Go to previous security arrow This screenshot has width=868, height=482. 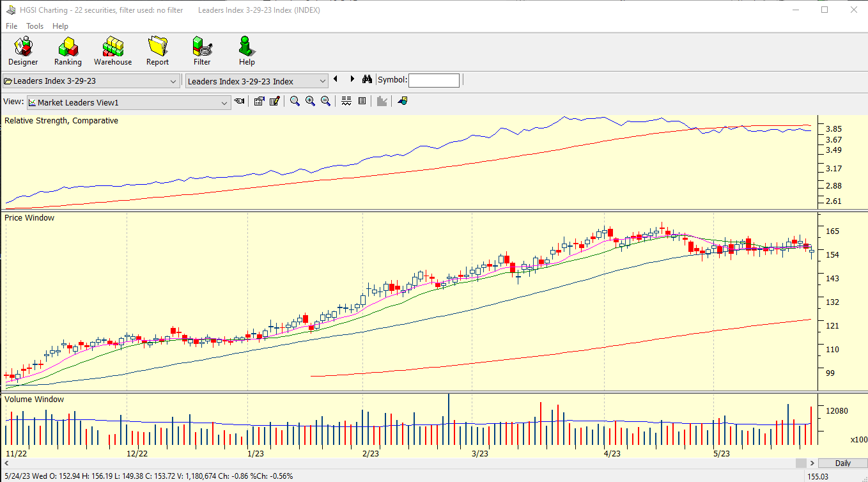(x=336, y=79)
